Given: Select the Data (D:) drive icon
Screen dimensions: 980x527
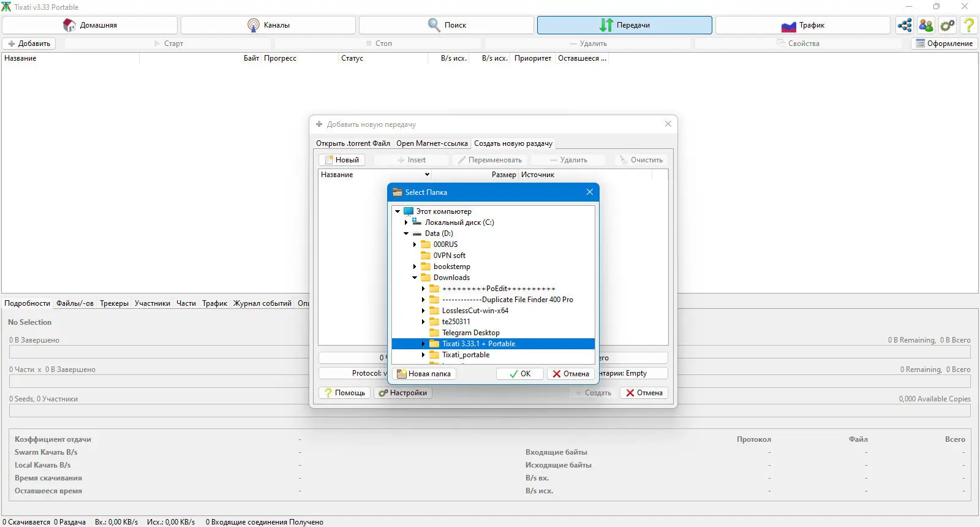Looking at the screenshot, I should click(x=417, y=233).
